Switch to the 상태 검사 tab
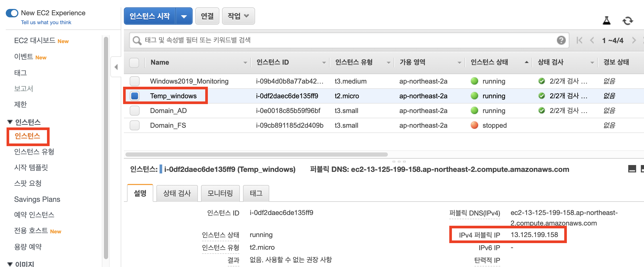 177,193
